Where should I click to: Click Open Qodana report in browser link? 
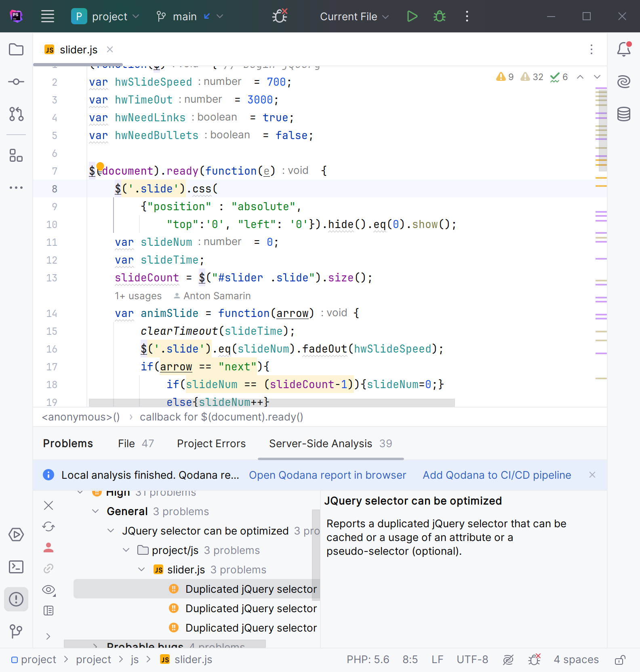click(x=327, y=475)
